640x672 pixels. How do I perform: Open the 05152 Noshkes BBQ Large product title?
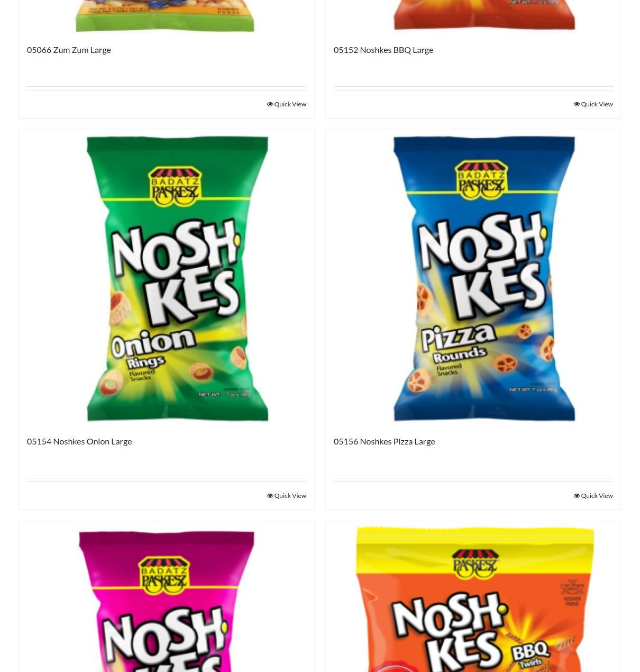383,50
